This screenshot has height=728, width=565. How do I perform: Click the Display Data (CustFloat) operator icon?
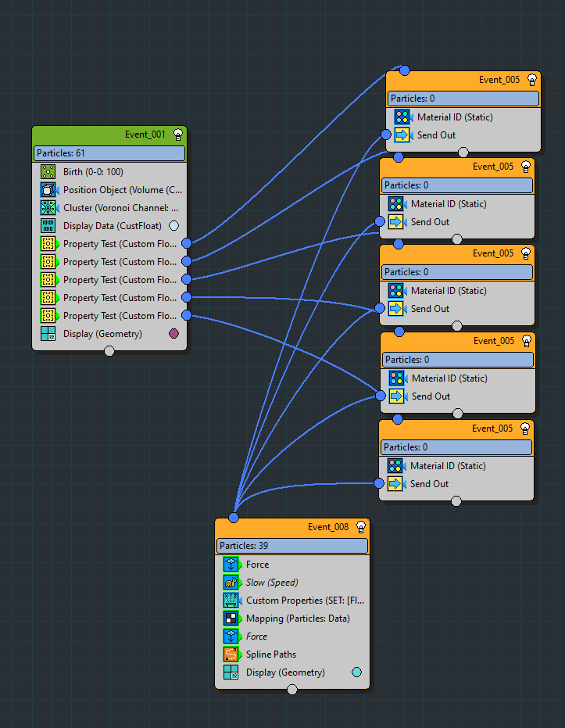coord(48,226)
